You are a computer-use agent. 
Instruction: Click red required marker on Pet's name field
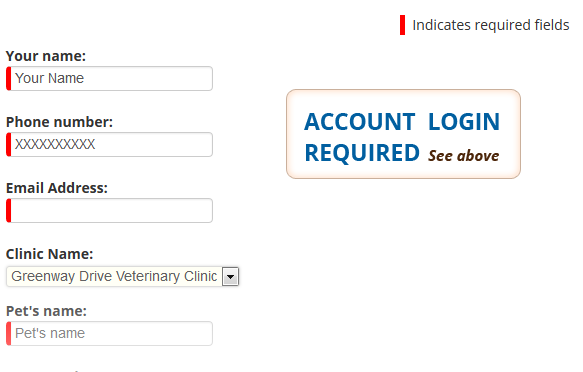(x=9, y=333)
